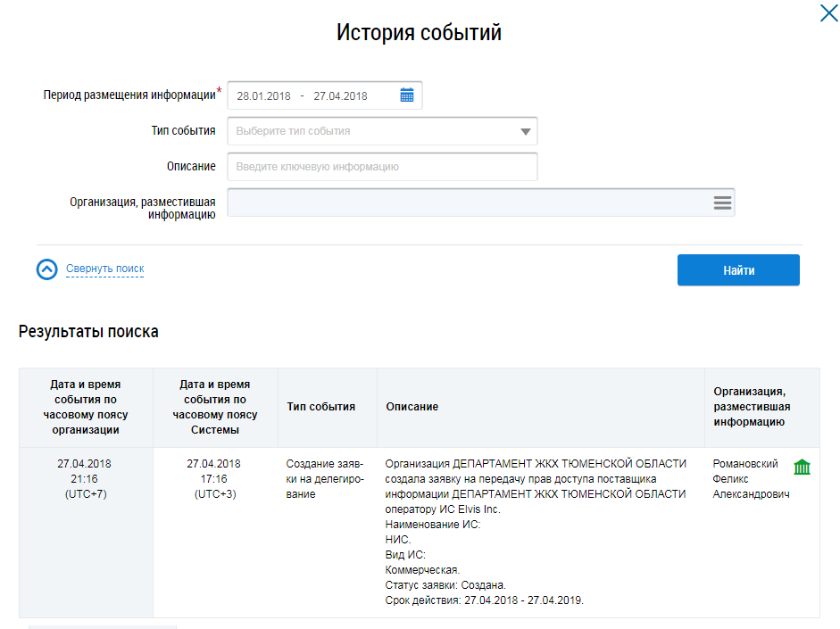Click the circled chevron collapse icon
The height and width of the screenshot is (629, 840).
(x=47, y=269)
